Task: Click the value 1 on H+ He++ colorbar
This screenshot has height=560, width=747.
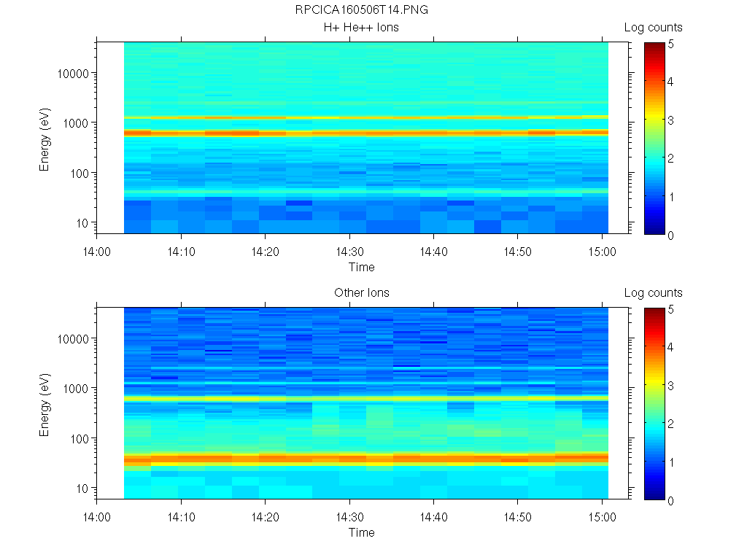Action: pos(671,197)
